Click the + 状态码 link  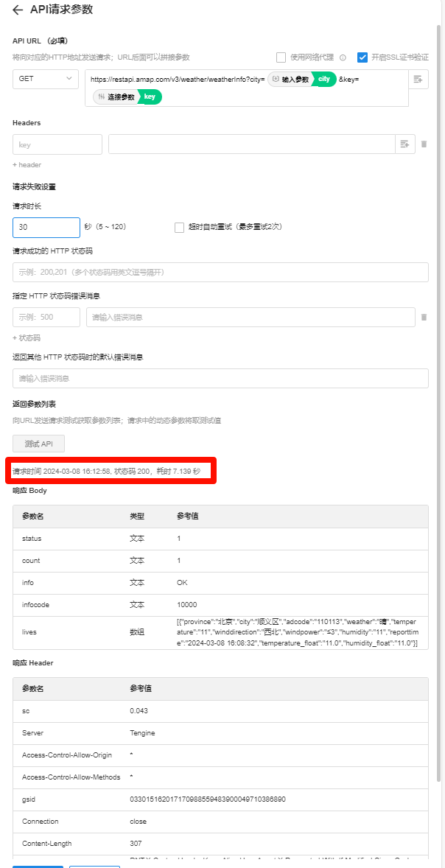point(27,337)
